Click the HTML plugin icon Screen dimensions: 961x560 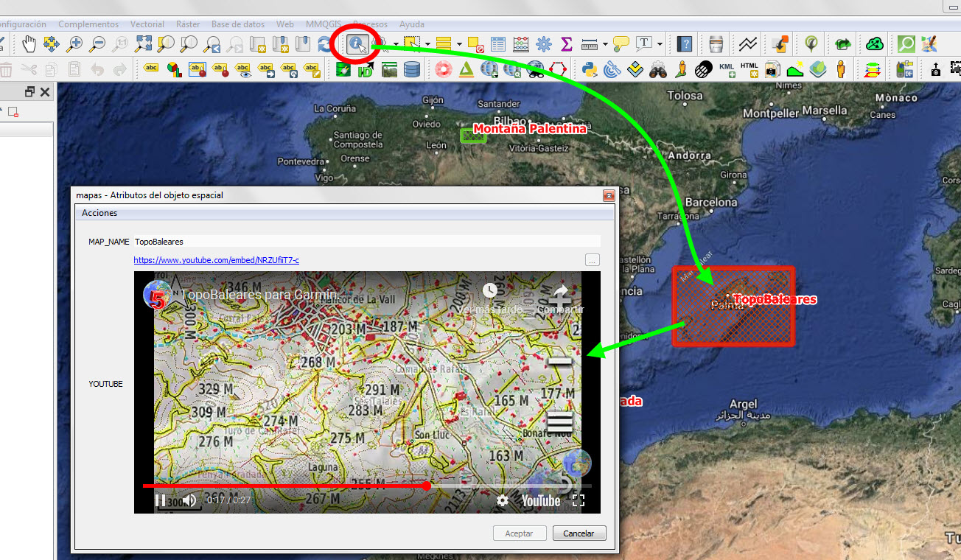click(749, 69)
